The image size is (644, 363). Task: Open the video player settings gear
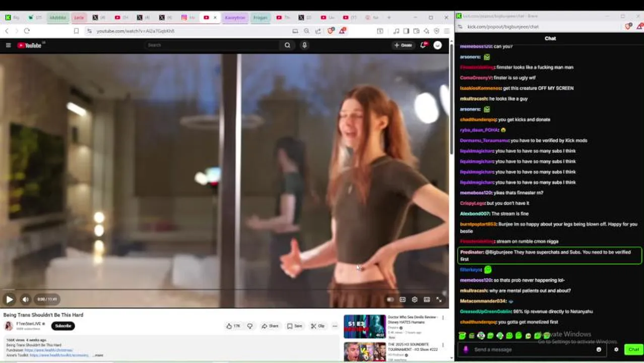(x=415, y=299)
